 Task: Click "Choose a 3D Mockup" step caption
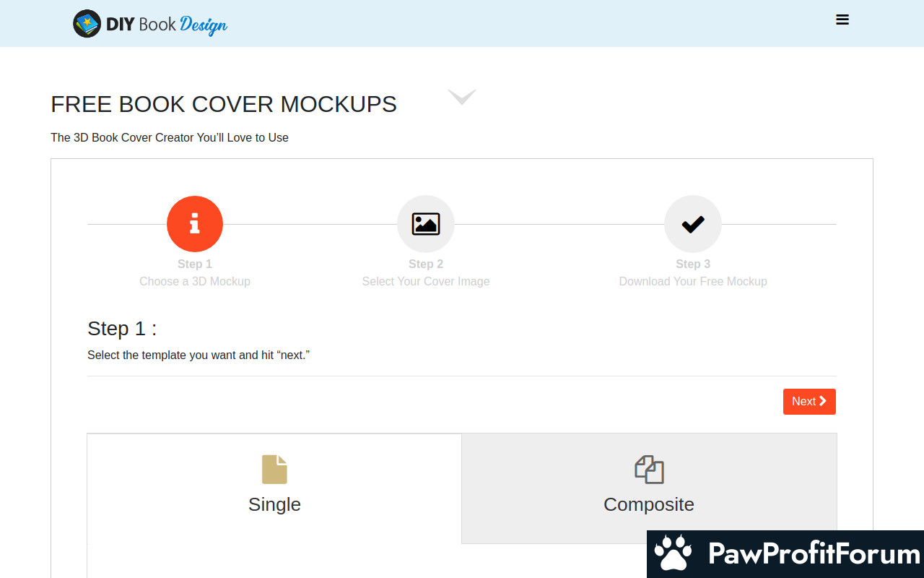pos(195,281)
